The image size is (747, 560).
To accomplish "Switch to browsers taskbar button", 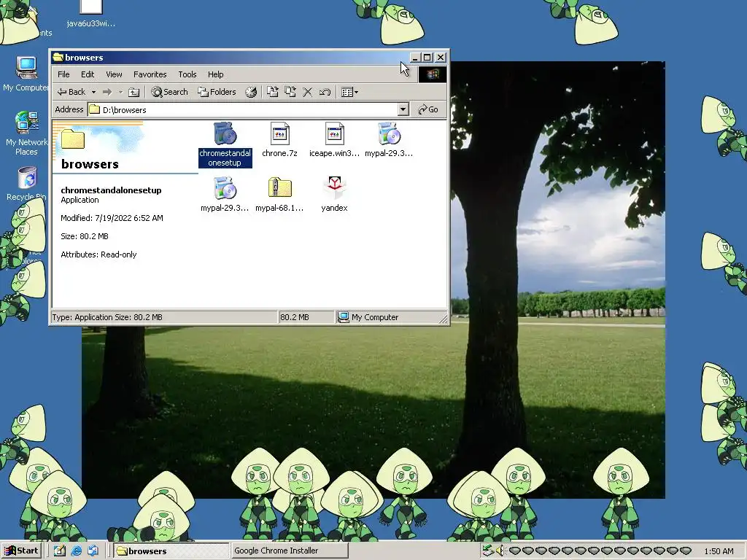I will [x=171, y=551].
